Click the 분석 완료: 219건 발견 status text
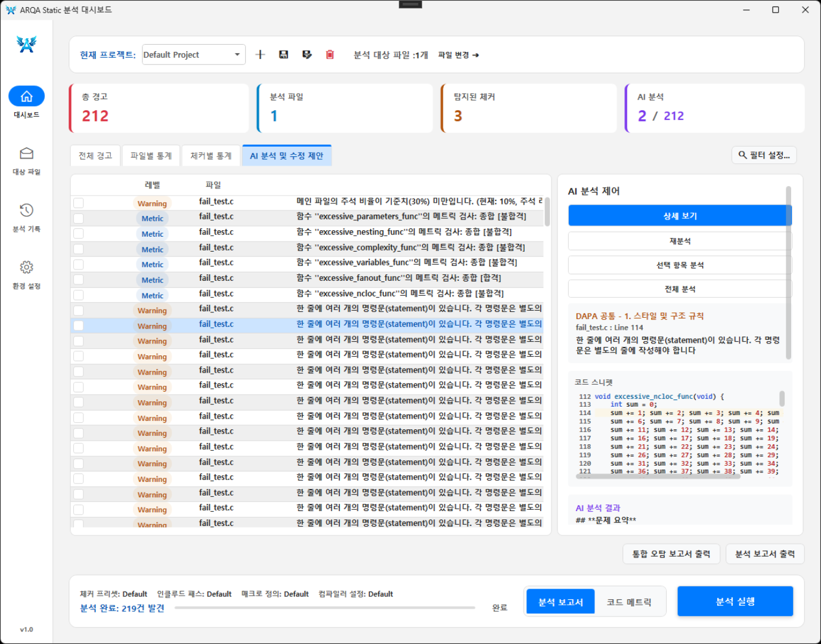This screenshot has height=644, width=821. [x=122, y=608]
